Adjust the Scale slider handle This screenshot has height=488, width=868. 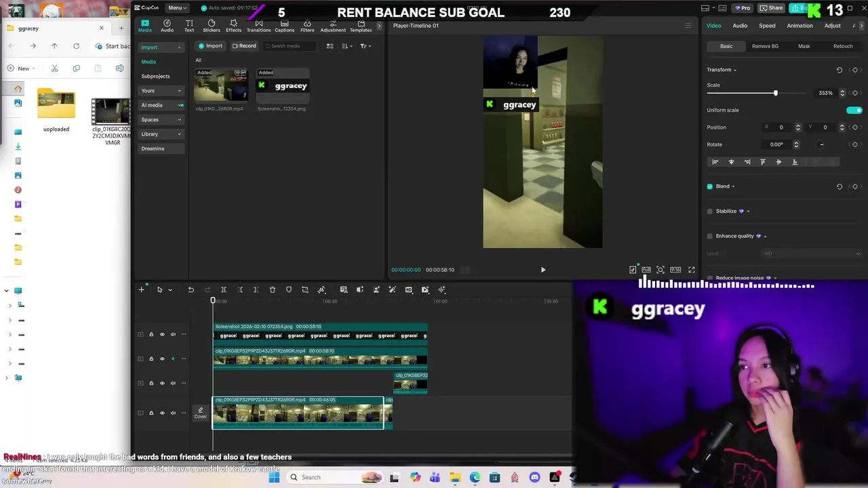point(776,93)
